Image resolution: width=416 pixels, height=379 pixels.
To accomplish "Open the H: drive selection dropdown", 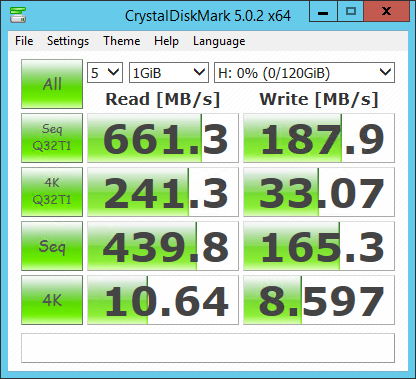I will tap(304, 73).
